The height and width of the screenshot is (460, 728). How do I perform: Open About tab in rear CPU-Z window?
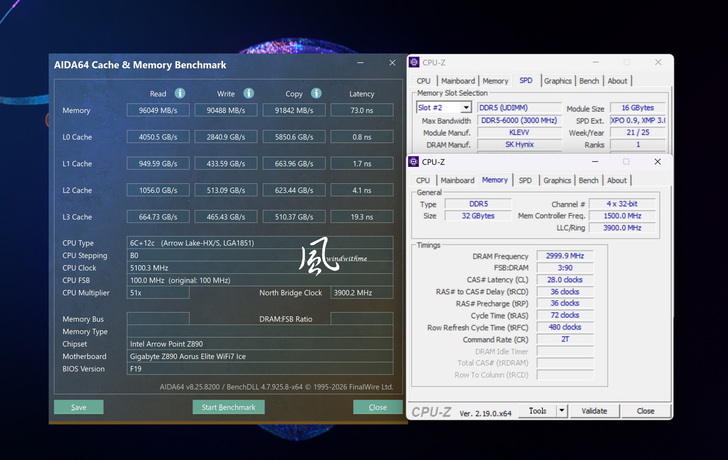point(618,81)
